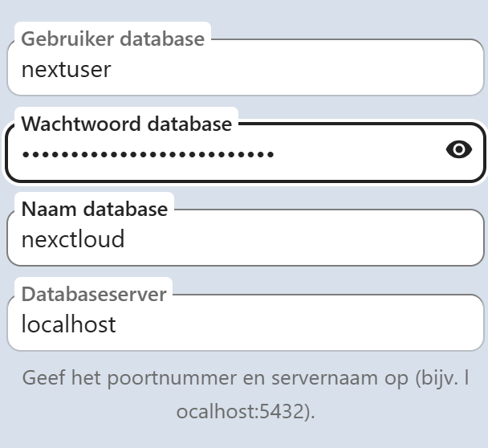This screenshot has width=488, height=448.
Task: Click the "Wachtwoord database" field label
Action: click(x=126, y=124)
